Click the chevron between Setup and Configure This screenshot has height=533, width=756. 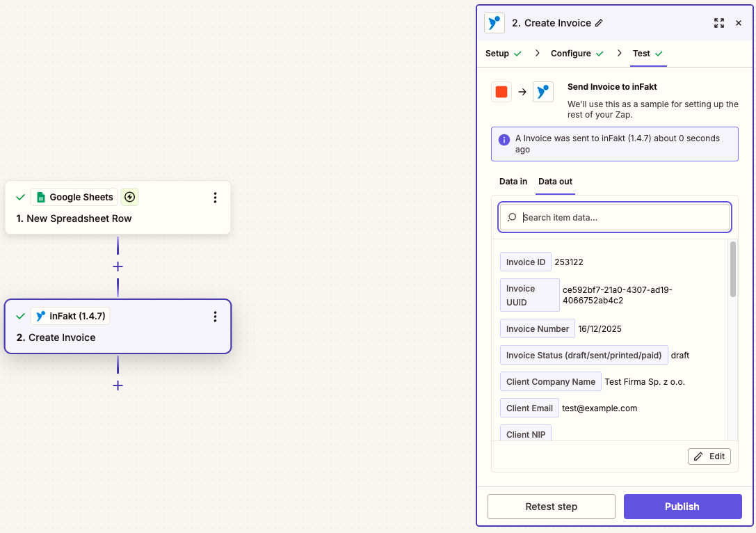(x=537, y=53)
